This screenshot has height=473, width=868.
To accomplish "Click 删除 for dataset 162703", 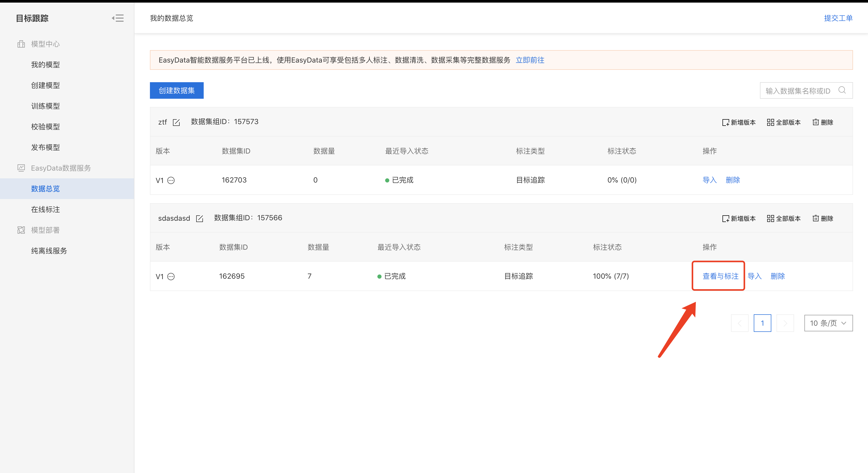I will click(733, 180).
